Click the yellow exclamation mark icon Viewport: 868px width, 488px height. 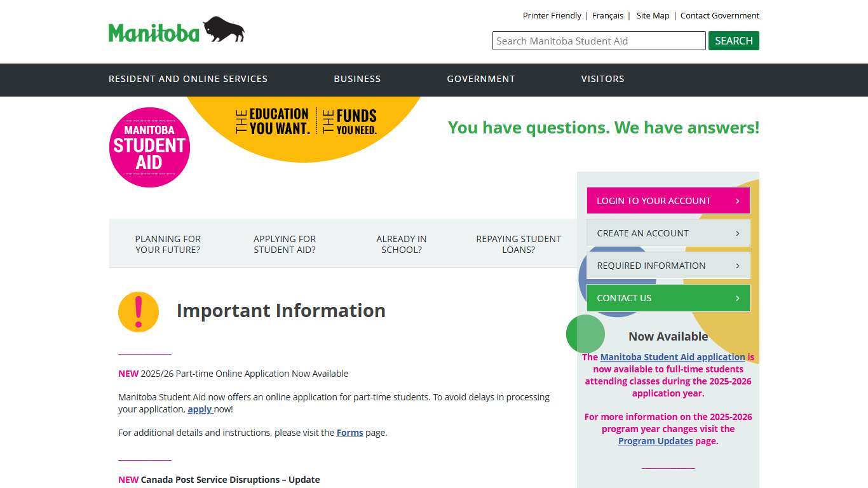click(138, 311)
